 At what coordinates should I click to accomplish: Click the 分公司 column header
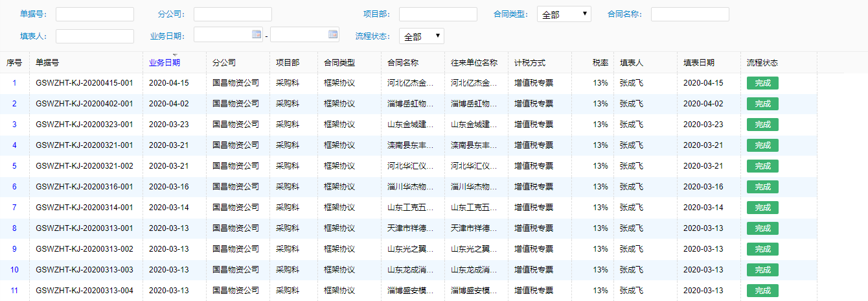pos(224,63)
